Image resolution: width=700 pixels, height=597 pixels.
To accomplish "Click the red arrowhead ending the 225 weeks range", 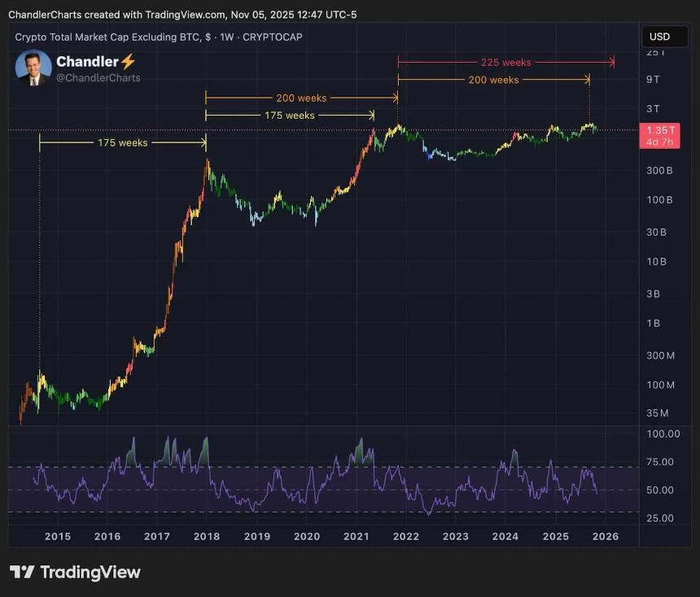I will click(612, 62).
